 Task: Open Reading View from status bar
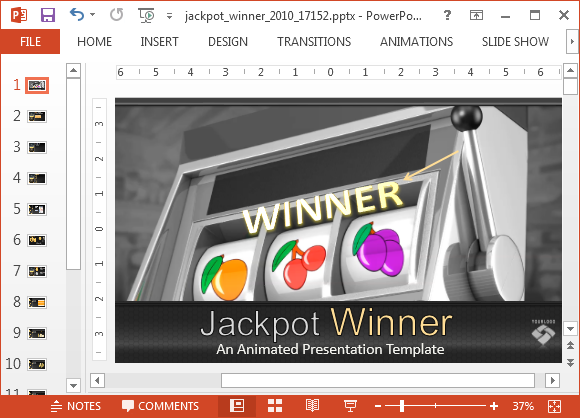tap(312, 405)
